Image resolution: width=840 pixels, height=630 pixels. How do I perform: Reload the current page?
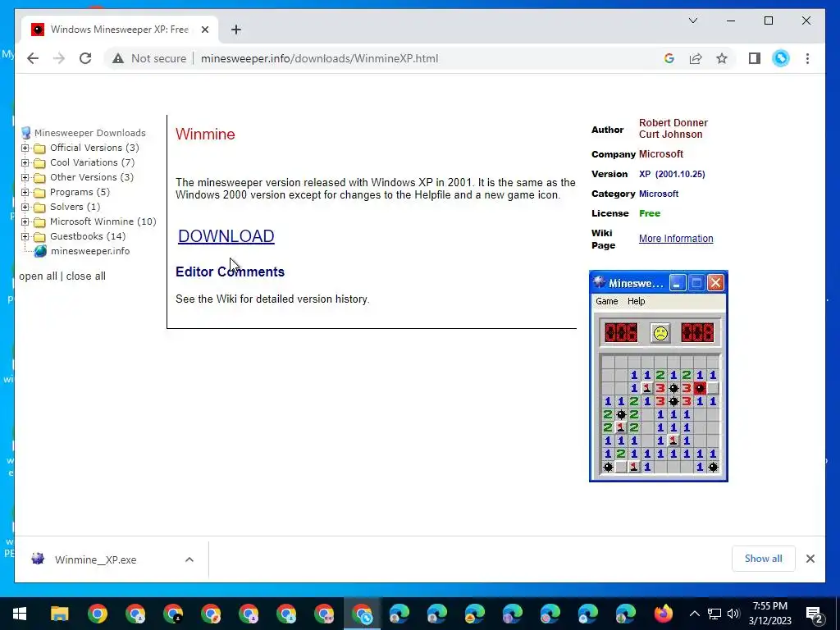pyautogui.click(x=85, y=58)
